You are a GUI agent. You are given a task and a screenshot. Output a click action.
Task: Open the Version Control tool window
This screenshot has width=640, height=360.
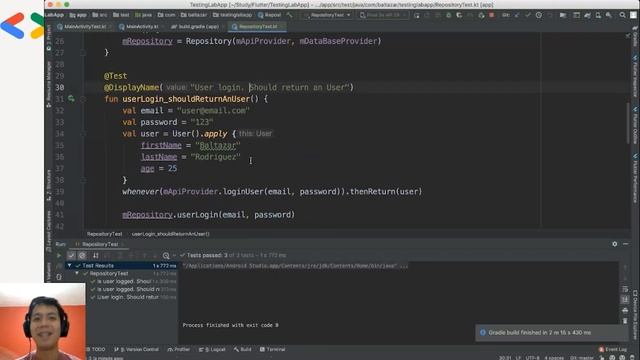coord(137,349)
